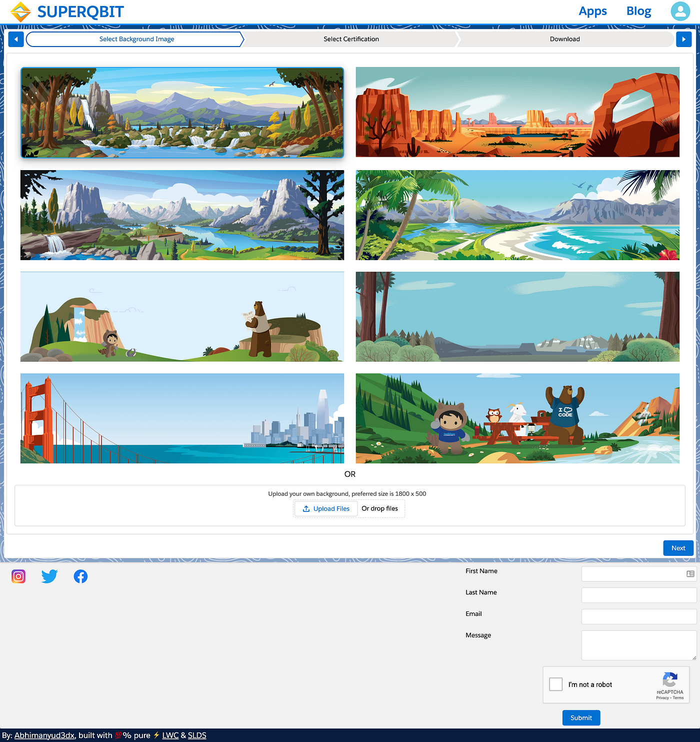Focus the Last Name input field
This screenshot has height=742, width=700.
click(x=639, y=595)
